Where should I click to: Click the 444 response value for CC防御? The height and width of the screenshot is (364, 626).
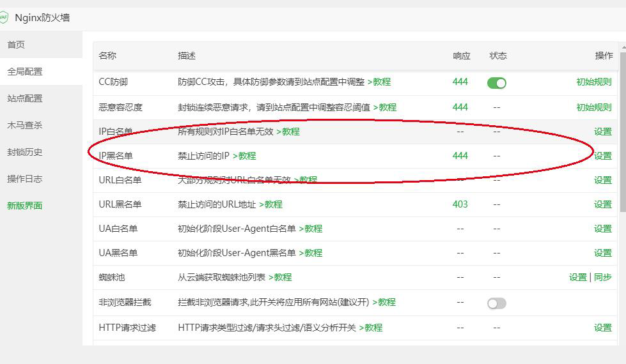pos(460,82)
